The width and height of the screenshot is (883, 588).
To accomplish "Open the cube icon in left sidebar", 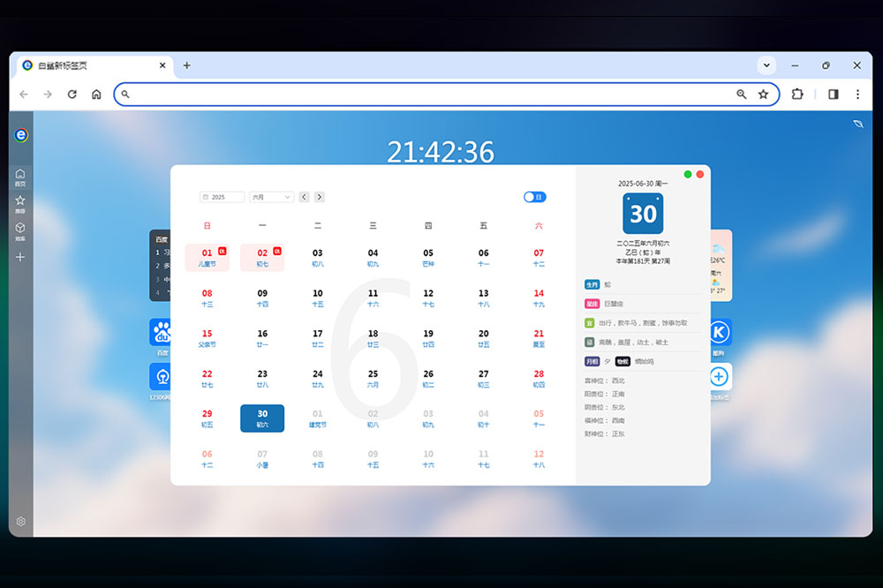I will tap(20, 230).
